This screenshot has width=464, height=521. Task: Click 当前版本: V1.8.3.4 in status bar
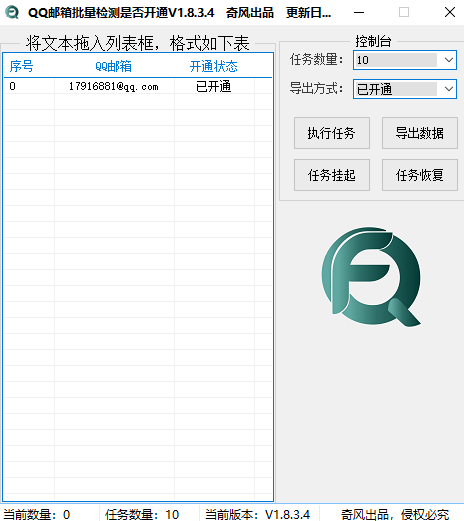click(x=257, y=514)
